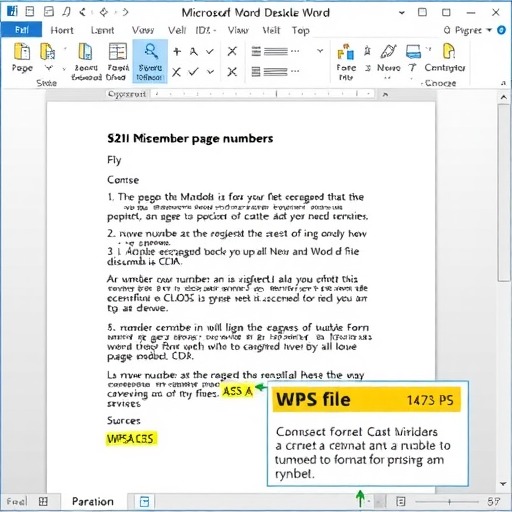
Task: Click the right arrow in quick access toolbar
Action: 125,12
